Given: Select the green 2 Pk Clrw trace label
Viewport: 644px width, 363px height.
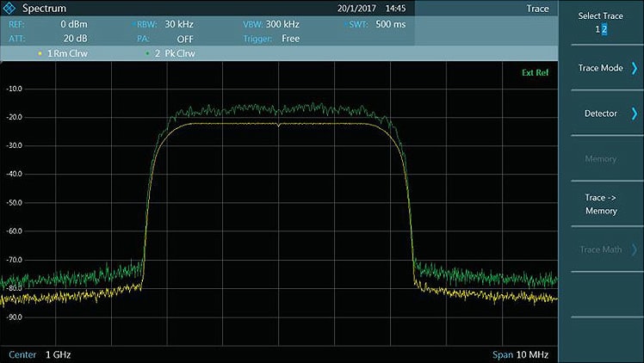Looking at the screenshot, I should (x=175, y=53).
